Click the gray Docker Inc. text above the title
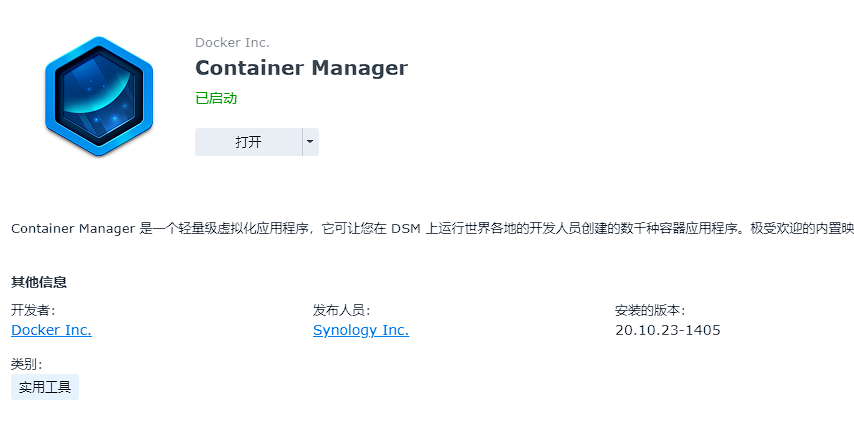 (x=232, y=42)
